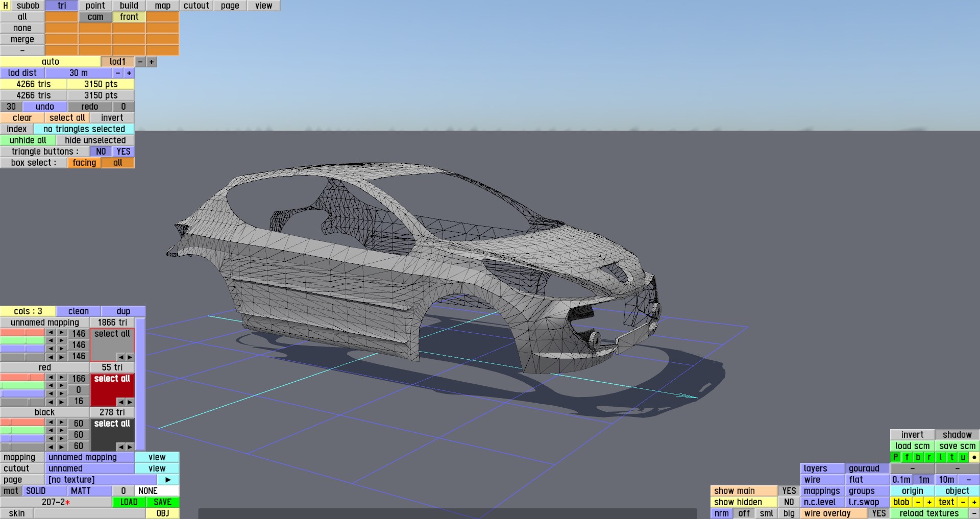Viewport: 980px width, 519px height.
Task: Open the mapping selector showing unnamed mapping
Action: (90, 457)
